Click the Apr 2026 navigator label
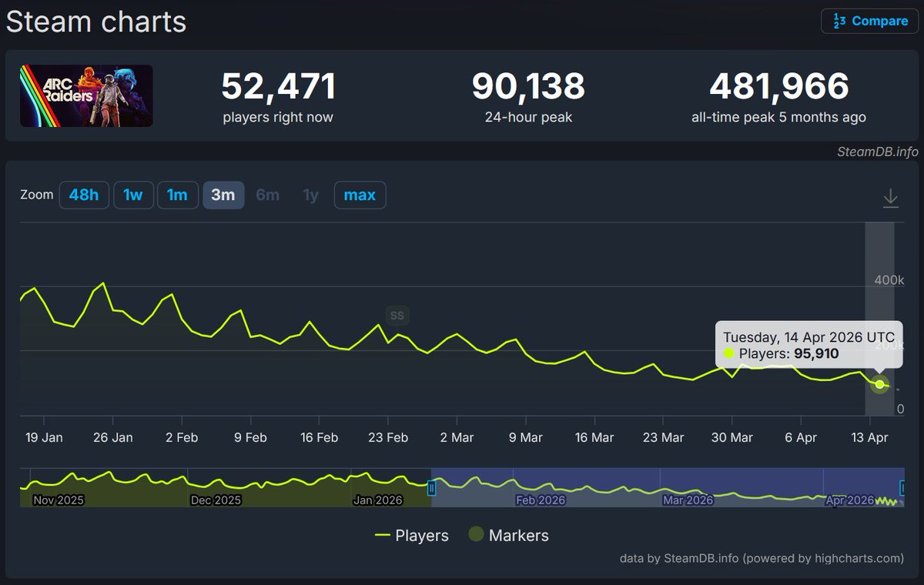Image resolution: width=924 pixels, height=585 pixels. [x=850, y=500]
